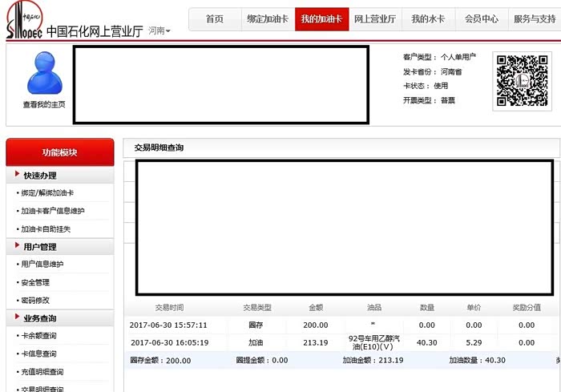This screenshot has width=561, height=392.
Task: Navigate to the 会员中心 tab
Action: (482, 18)
